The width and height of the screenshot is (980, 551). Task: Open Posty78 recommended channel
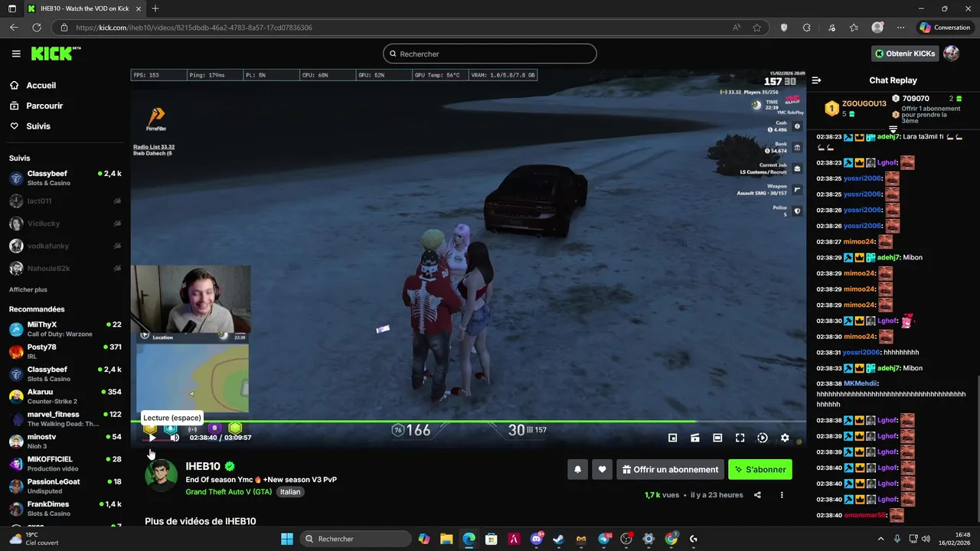65,351
